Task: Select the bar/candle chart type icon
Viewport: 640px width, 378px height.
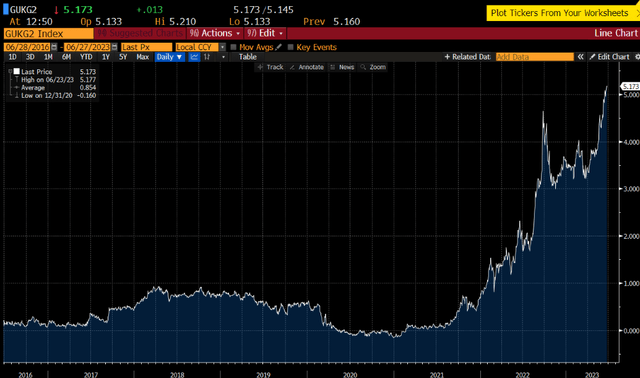Action: click(x=207, y=57)
